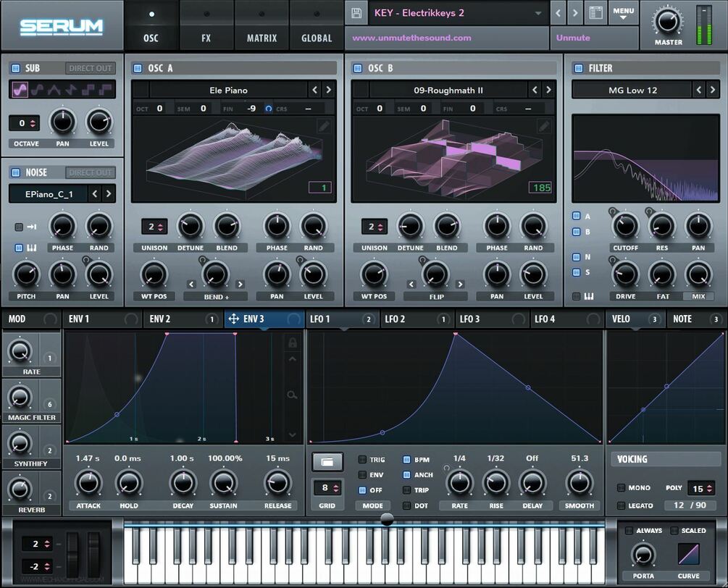The height and width of the screenshot is (588, 728).
Task: Select next noise sample arrow
Action: click(109, 193)
